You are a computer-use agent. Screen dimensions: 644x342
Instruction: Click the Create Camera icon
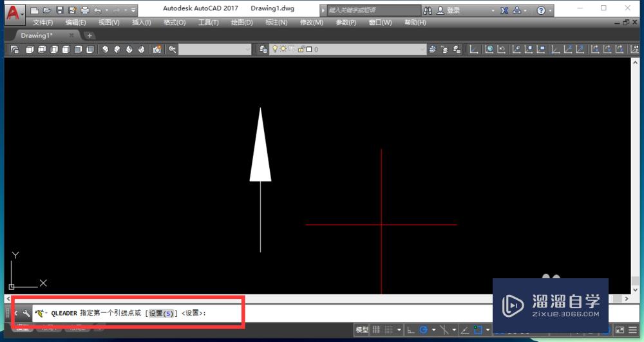pyautogui.click(x=157, y=49)
